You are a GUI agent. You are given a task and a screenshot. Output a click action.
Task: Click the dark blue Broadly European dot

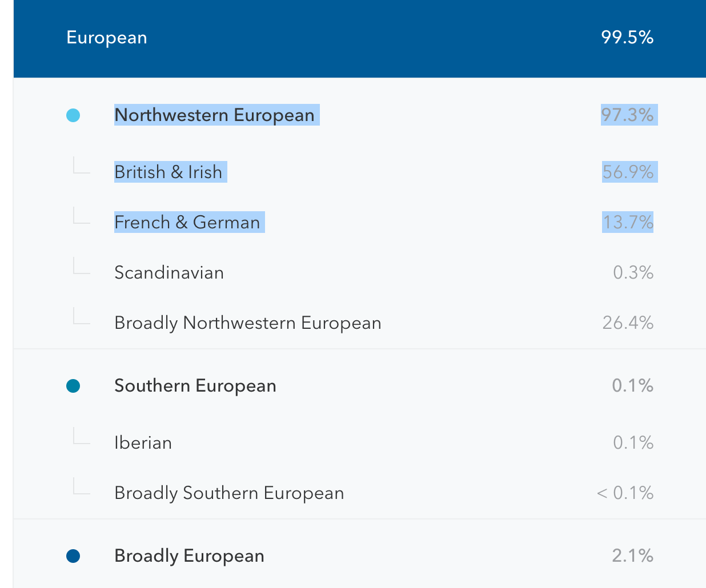(73, 556)
